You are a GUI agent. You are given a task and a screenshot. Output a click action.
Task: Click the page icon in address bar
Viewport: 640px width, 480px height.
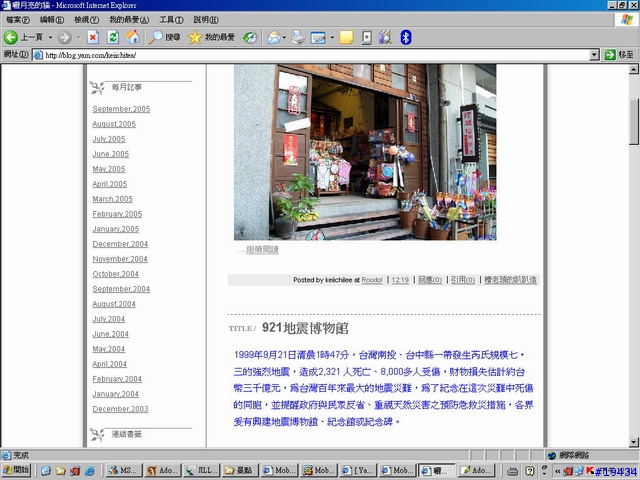[x=38, y=55]
